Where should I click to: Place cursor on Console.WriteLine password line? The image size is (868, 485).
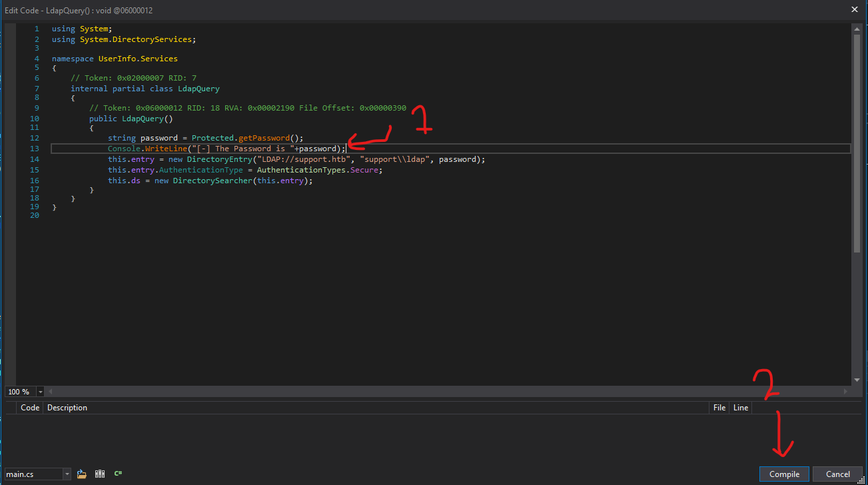point(226,149)
